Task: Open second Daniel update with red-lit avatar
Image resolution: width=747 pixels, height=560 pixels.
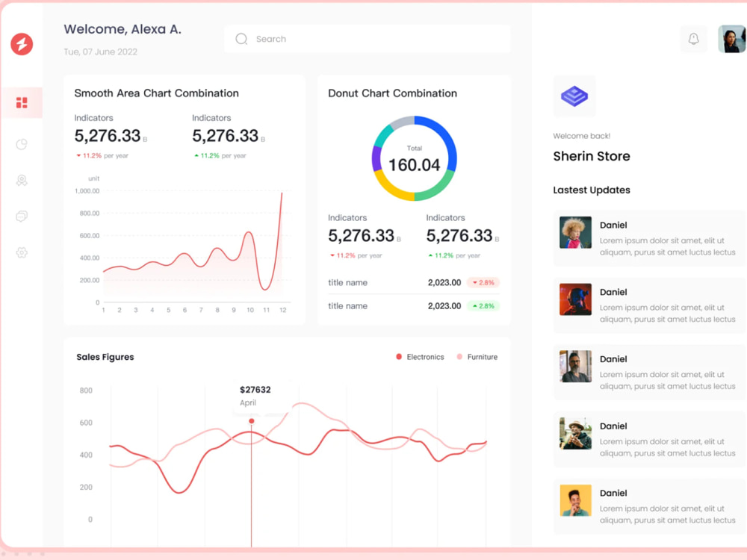Action: (650, 305)
